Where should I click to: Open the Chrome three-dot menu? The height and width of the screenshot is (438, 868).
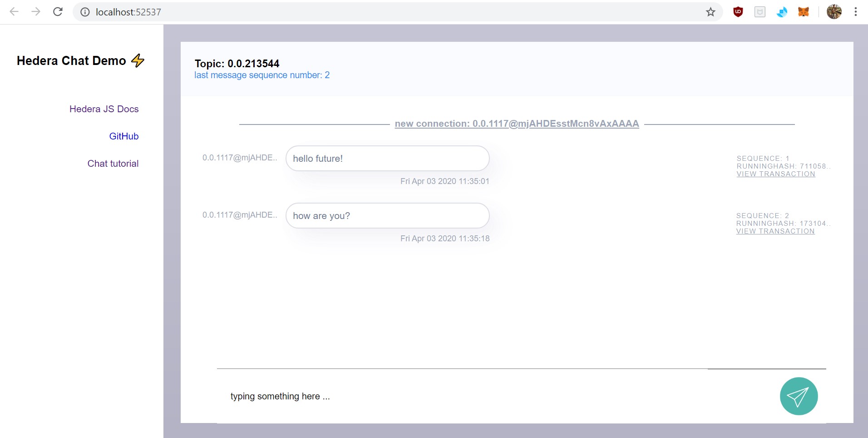[x=856, y=12]
